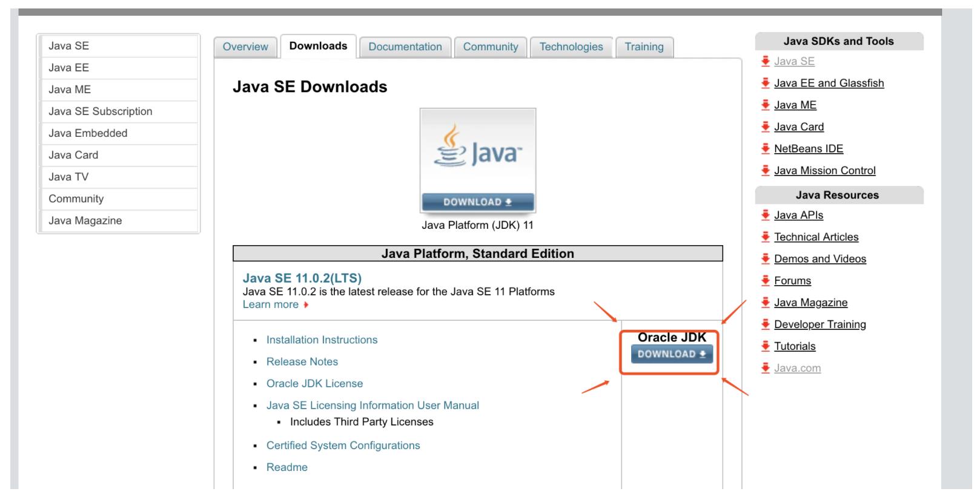This screenshot has height=500, width=980.
Task: Click red icon beside Technical Articles
Action: click(766, 237)
